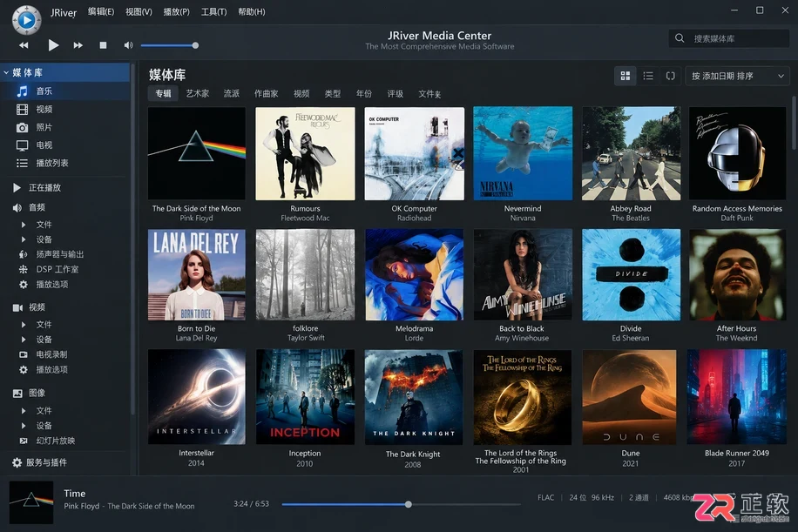Stop playback with the stop button

click(x=104, y=45)
